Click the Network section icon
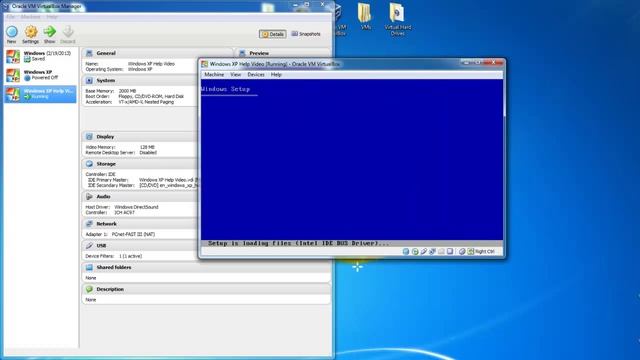Image resolution: width=640 pixels, height=360 pixels. pos(89,224)
